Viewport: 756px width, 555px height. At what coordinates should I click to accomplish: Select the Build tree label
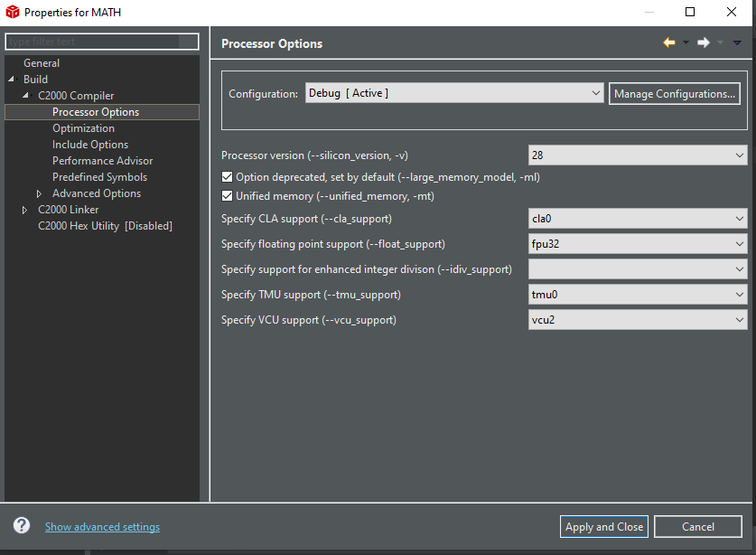click(36, 80)
